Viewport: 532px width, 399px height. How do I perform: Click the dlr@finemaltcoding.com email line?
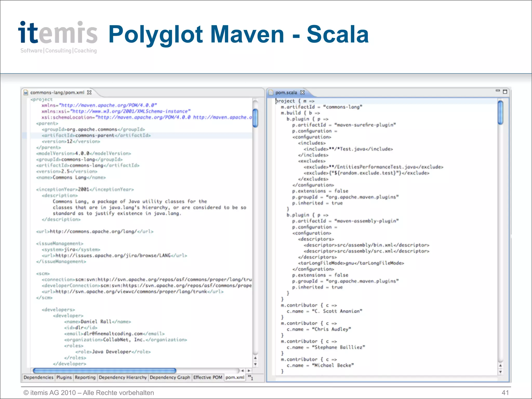(115, 334)
